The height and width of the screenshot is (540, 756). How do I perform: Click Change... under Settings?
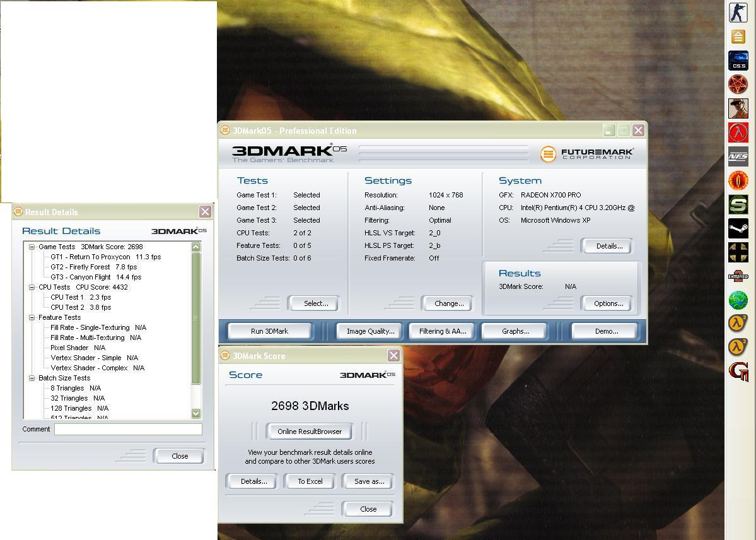click(448, 303)
